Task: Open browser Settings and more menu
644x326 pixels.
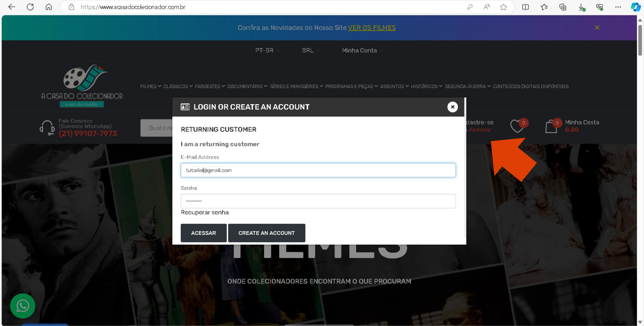Action: coord(618,7)
